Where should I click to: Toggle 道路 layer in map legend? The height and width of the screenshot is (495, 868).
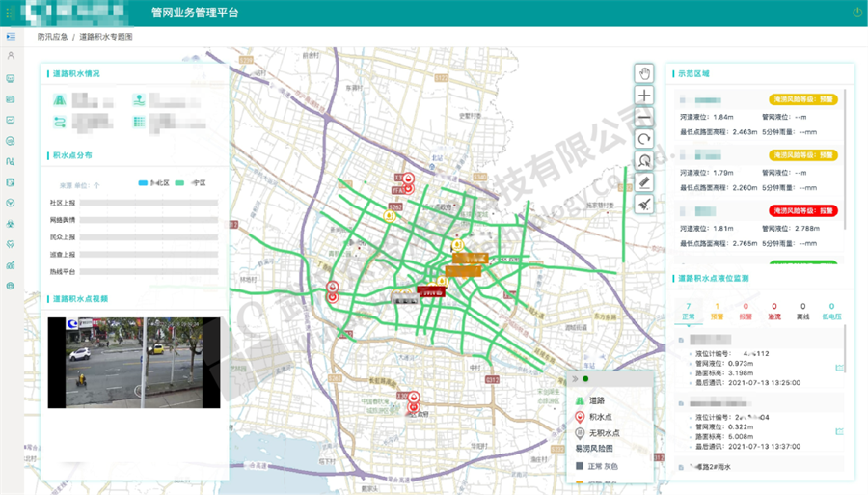click(x=590, y=400)
